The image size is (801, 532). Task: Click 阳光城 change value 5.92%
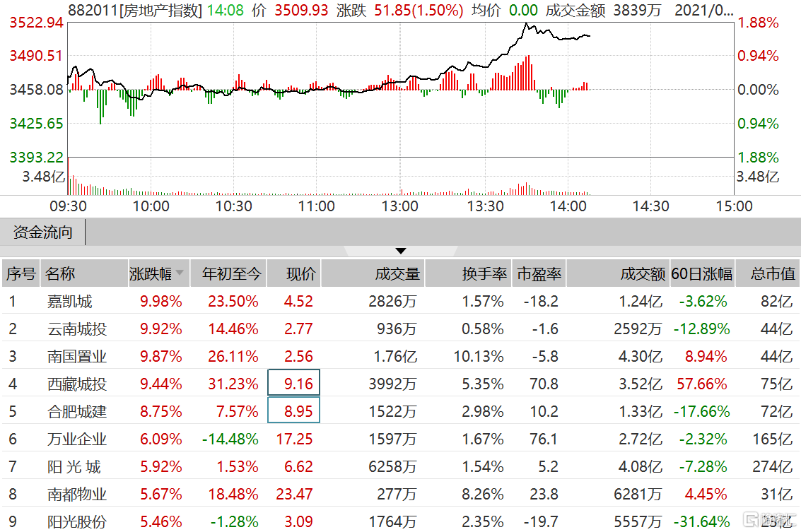[161, 467]
